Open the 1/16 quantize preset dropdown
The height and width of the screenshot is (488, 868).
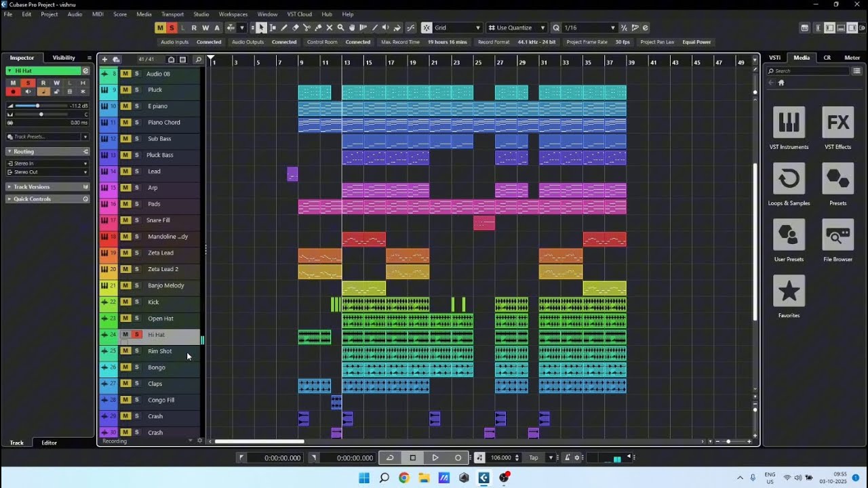(x=589, y=28)
